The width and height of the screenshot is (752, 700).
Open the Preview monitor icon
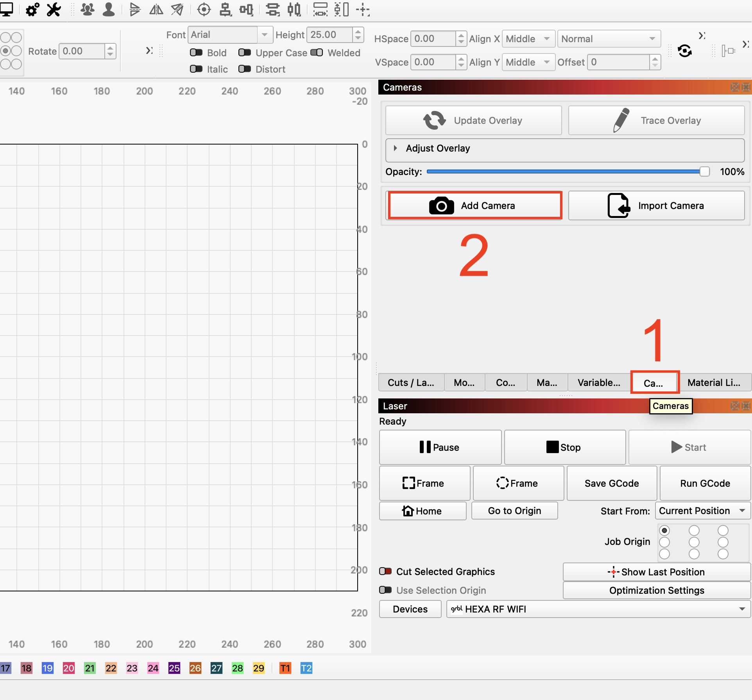(6, 9)
